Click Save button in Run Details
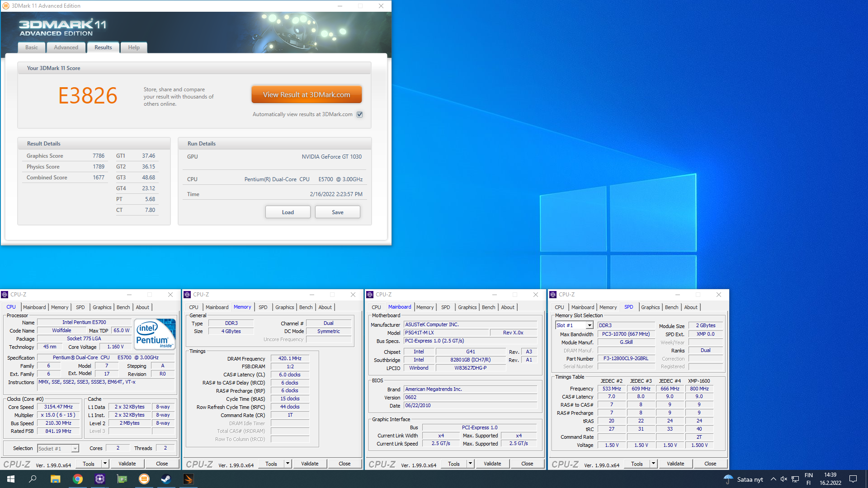 point(338,212)
